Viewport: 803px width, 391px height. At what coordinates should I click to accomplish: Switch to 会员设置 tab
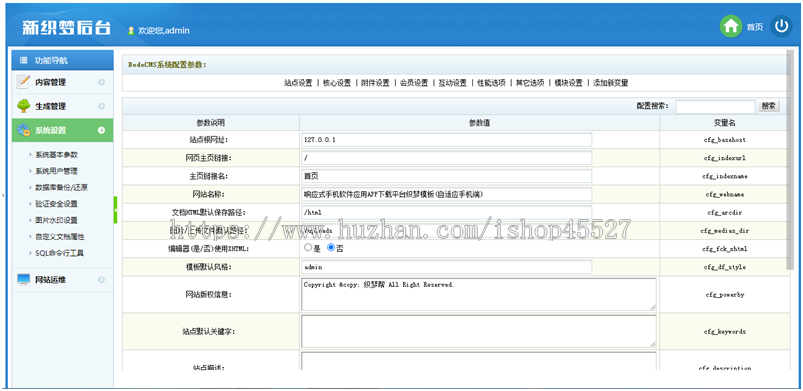414,83
